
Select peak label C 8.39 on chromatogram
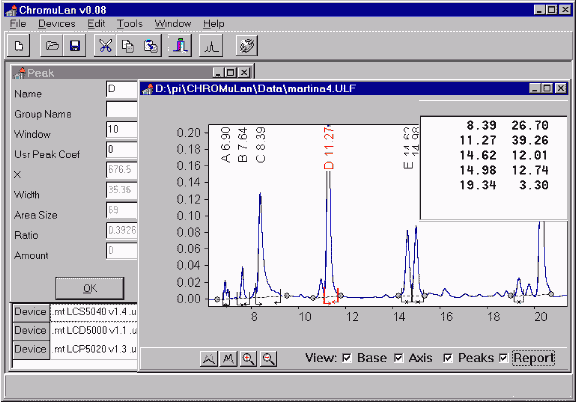tap(260, 145)
